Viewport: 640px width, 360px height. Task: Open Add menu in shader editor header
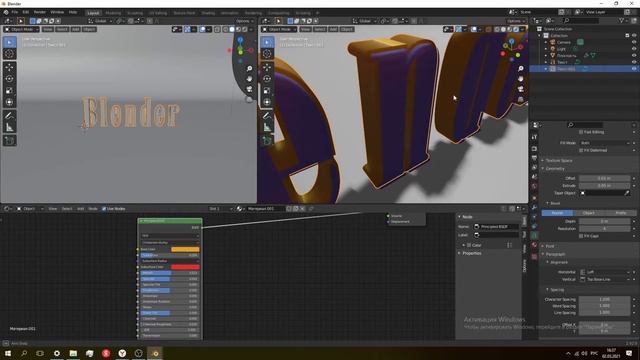80,209
